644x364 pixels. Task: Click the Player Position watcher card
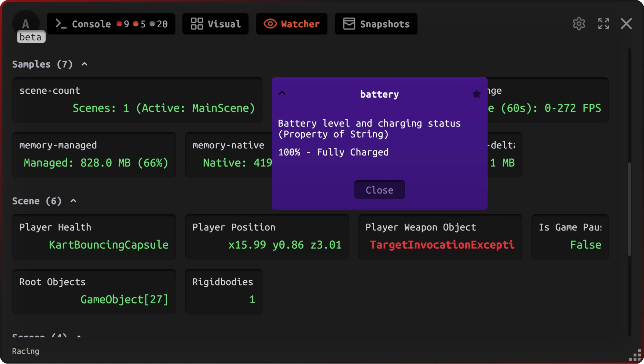point(267,236)
